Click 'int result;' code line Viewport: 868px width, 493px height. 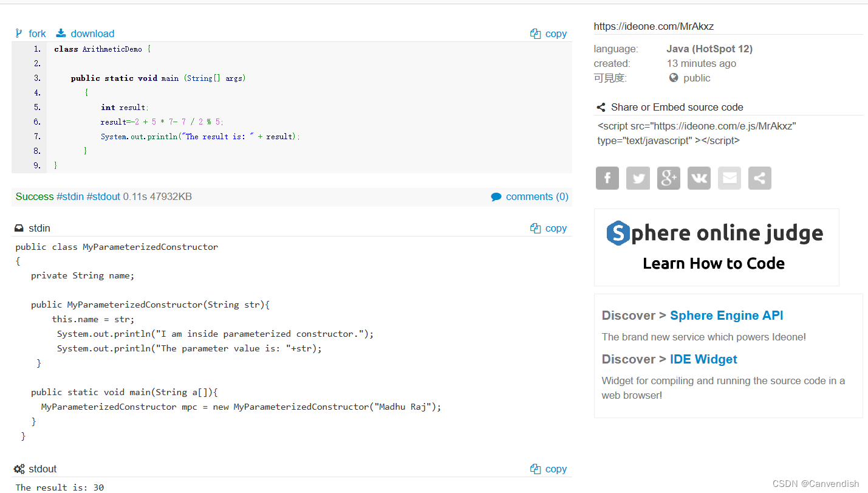[125, 108]
